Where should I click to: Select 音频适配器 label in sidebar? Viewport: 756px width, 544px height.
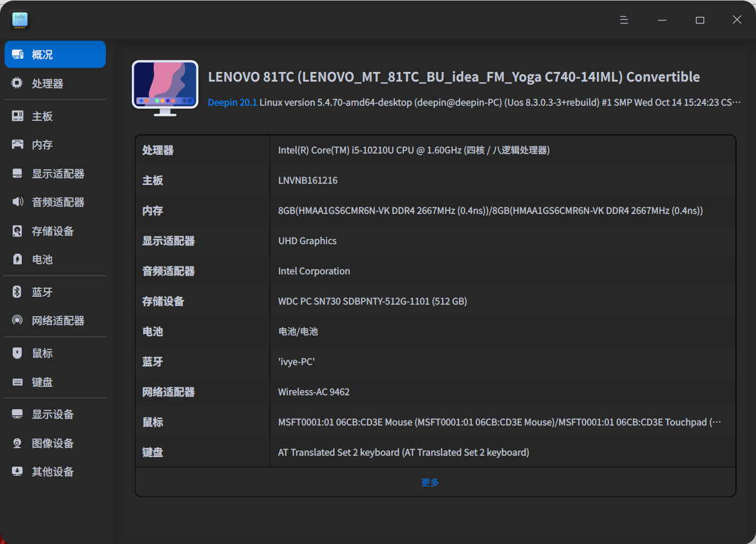[x=58, y=202]
